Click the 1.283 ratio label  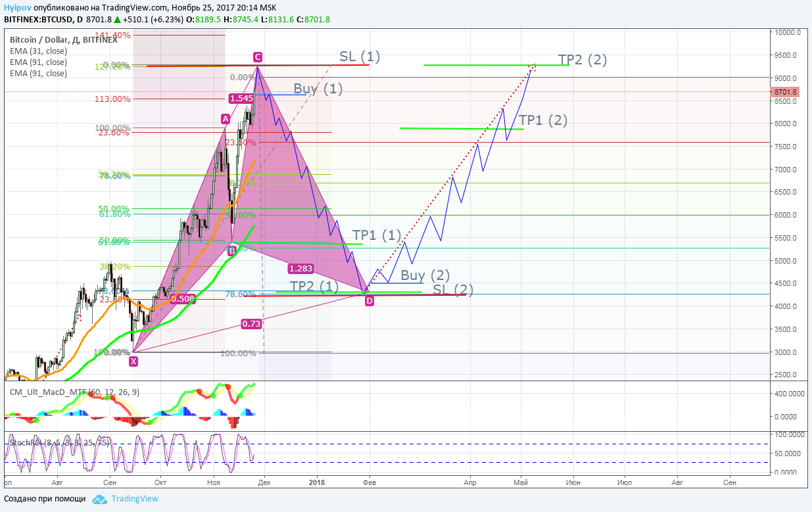[x=300, y=268]
